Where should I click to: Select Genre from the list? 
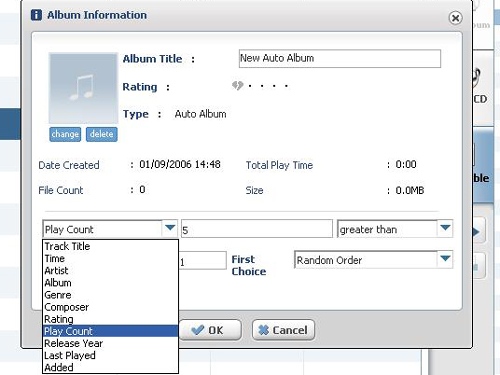click(x=111, y=295)
